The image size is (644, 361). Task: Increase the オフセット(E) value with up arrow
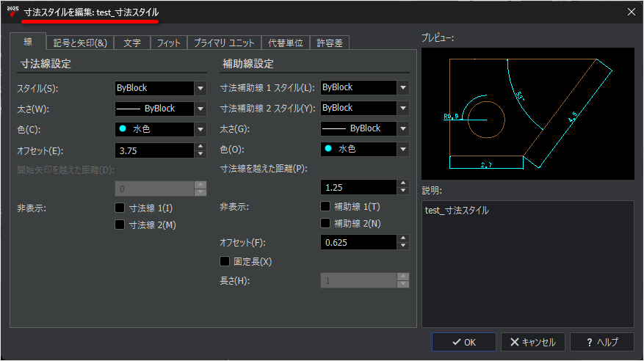[x=200, y=147]
